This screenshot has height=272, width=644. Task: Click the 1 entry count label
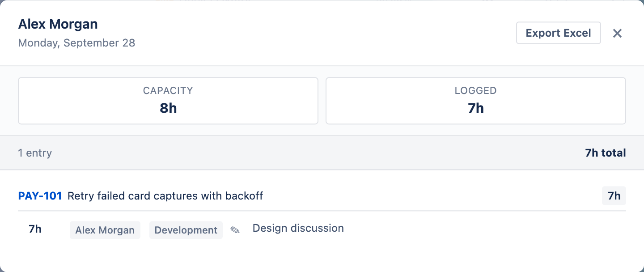(x=35, y=153)
